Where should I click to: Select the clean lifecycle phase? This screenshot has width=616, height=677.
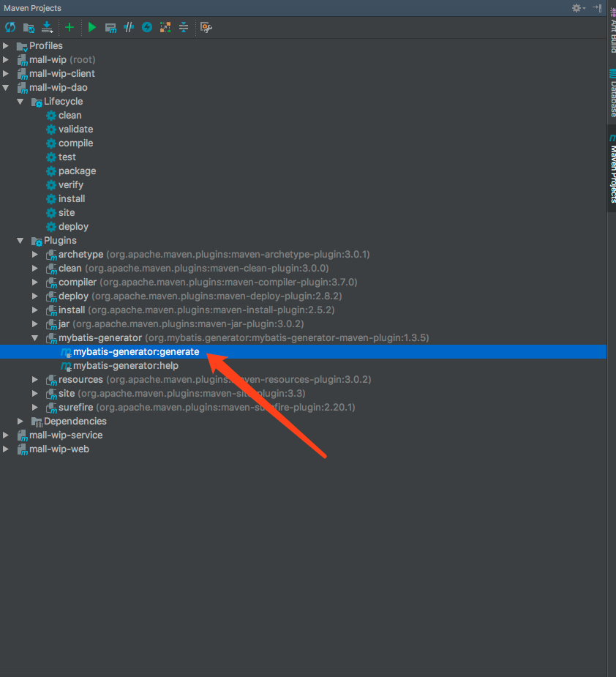click(x=70, y=116)
